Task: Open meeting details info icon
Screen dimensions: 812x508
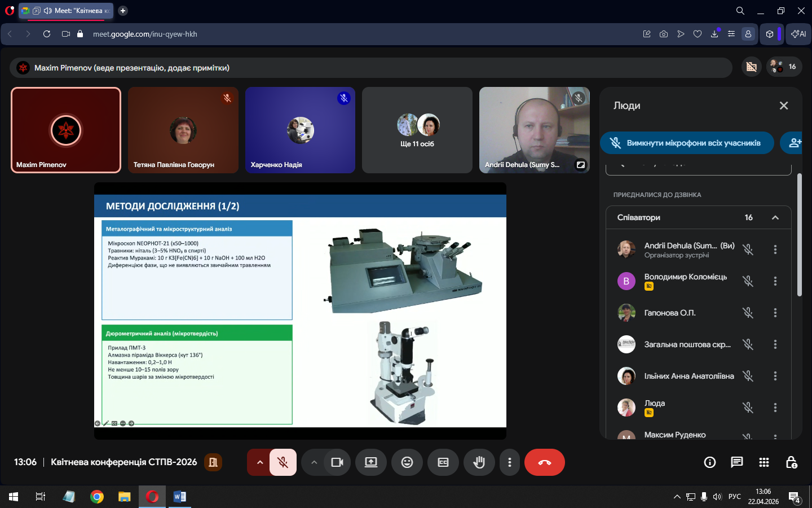Action: coord(710,462)
